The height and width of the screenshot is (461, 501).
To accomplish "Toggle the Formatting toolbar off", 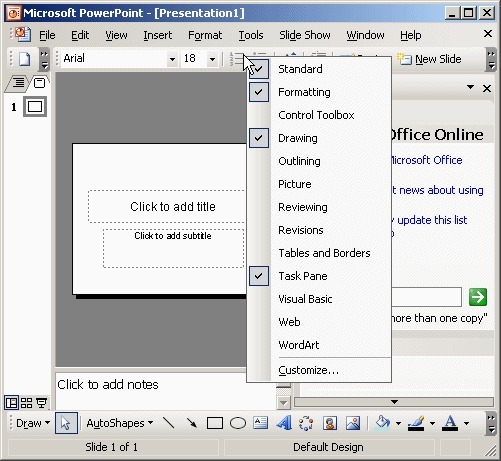I will (319, 92).
